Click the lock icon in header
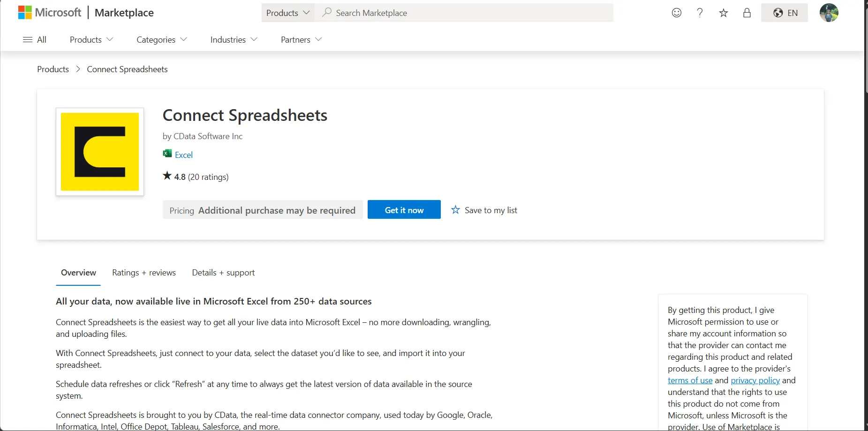 (x=747, y=13)
